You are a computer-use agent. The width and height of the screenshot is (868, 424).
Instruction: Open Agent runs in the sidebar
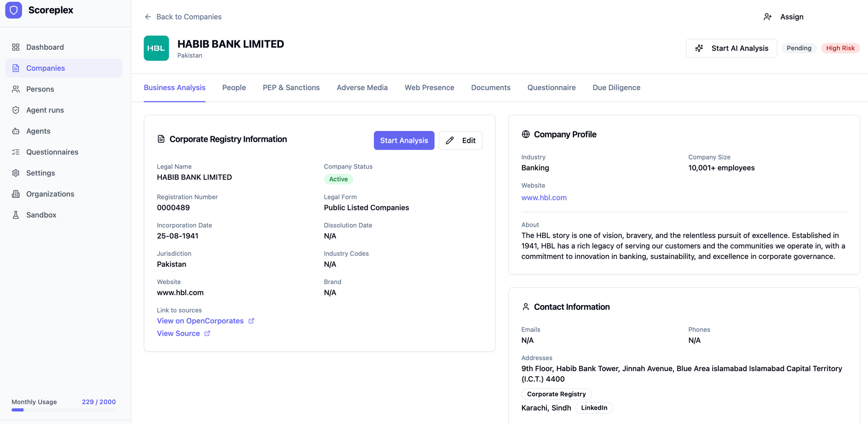click(45, 110)
